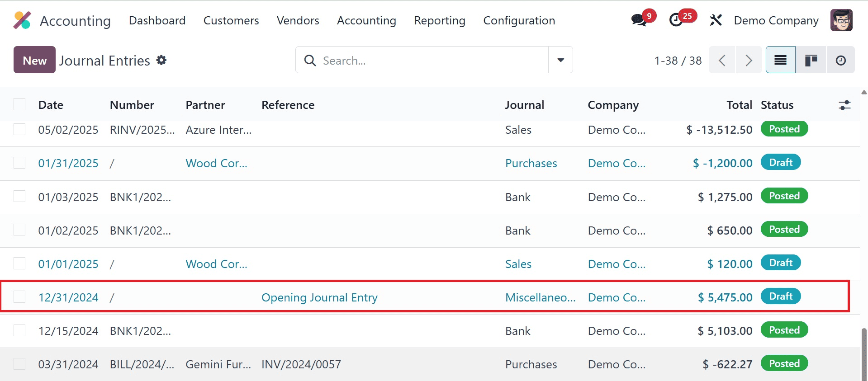This screenshot has width=868, height=381.
Task: Click the RINV/2025... number cell
Action: click(x=142, y=130)
